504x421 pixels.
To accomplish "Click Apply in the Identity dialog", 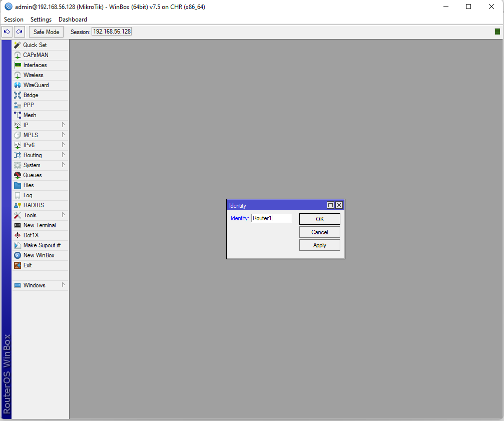I will [319, 245].
